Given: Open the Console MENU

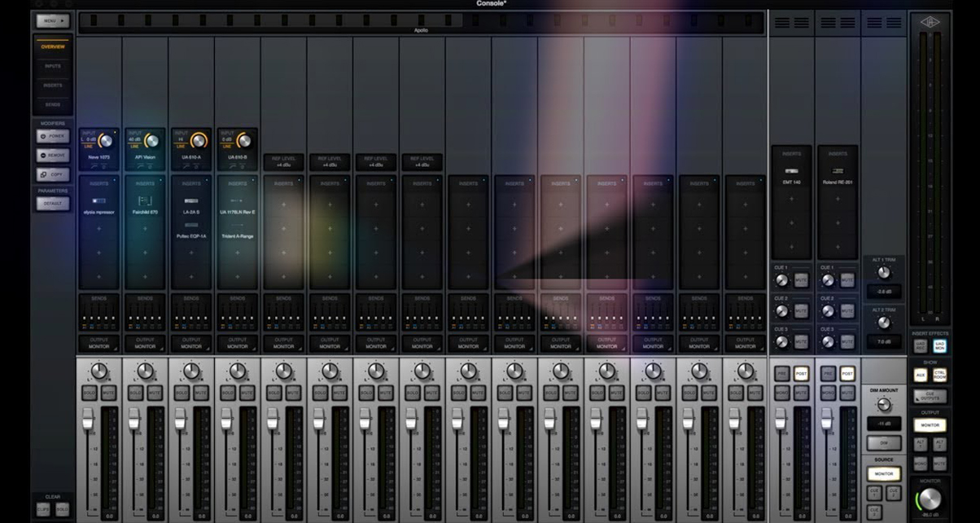Looking at the screenshot, I should click(x=51, y=20).
